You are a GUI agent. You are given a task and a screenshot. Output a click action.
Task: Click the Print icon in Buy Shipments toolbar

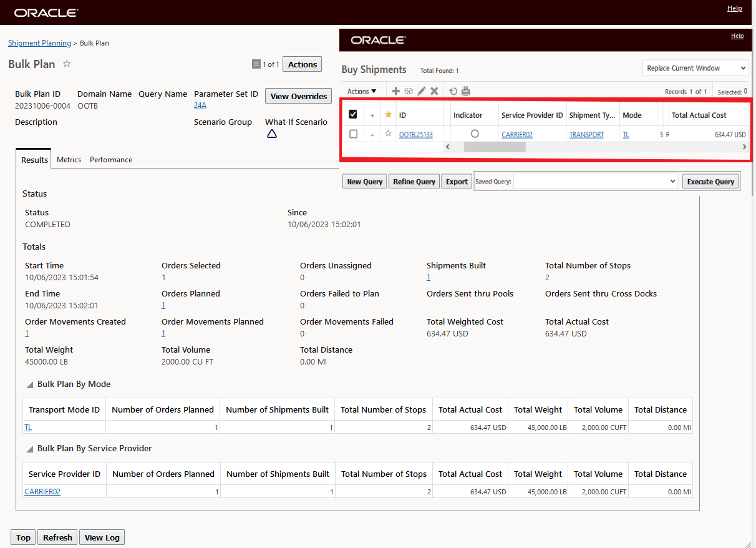click(x=465, y=91)
